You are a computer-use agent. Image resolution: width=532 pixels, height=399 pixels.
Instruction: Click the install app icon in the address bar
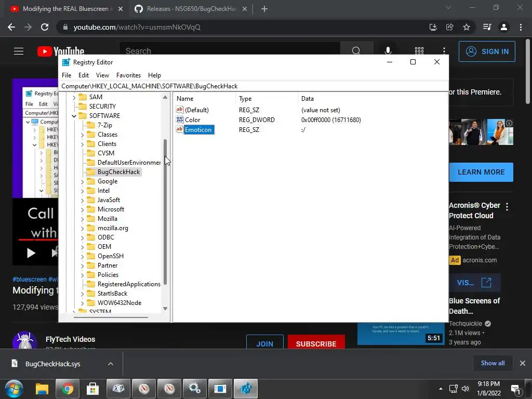433,27
